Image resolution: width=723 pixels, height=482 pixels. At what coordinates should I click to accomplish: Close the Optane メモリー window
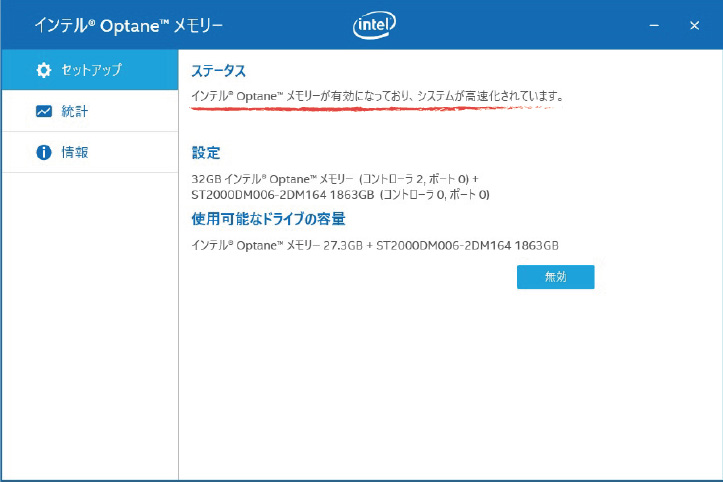694,25
